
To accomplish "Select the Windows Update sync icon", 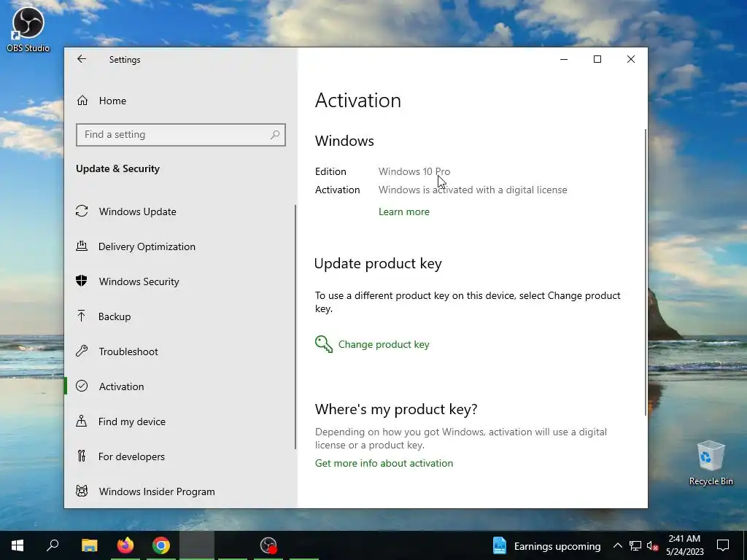I will (x=82, y=211).
